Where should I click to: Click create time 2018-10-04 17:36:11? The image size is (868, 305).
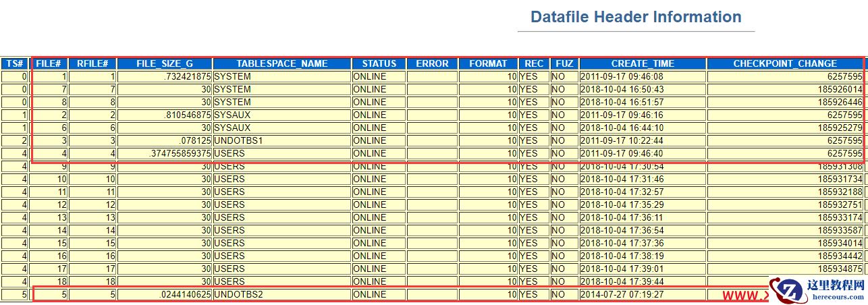point(622,217)
